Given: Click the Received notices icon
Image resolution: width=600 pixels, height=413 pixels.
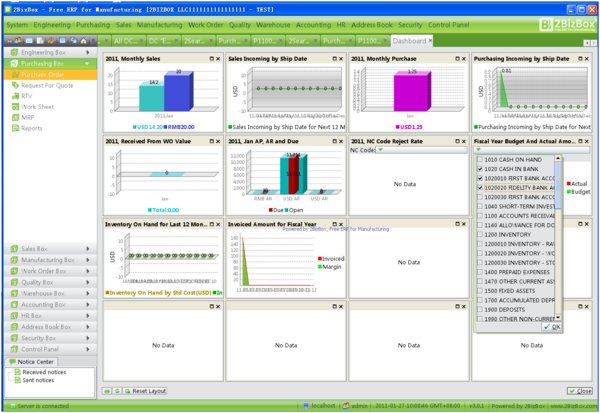Looking at the screenshot, I should point(17,372).
